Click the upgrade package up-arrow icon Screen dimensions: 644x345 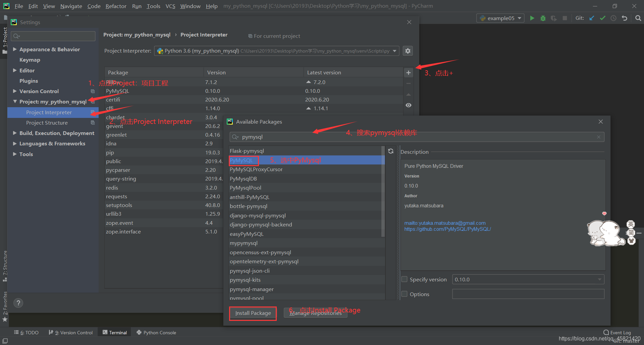(x=408, y=94)
